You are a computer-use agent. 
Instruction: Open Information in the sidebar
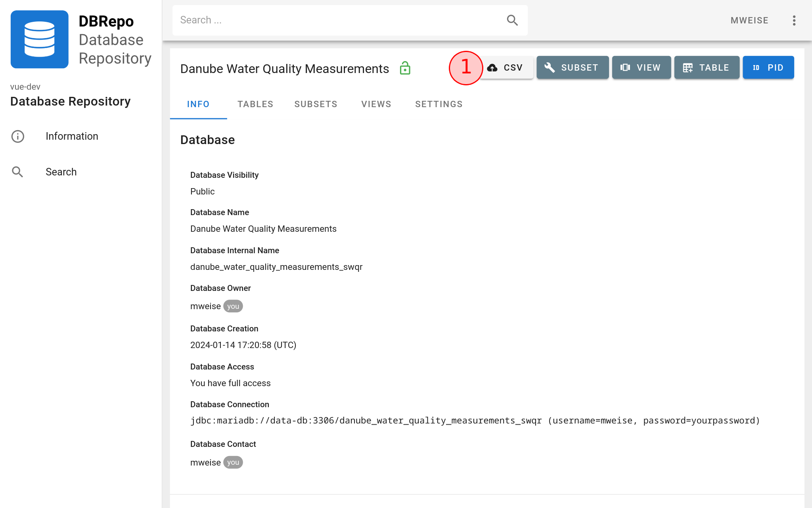tap(81, 136)
